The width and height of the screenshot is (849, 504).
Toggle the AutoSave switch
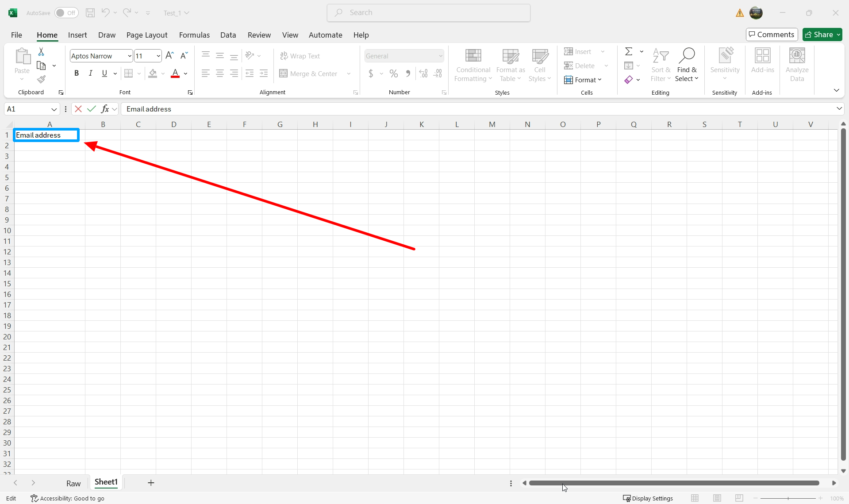[66, 13]
